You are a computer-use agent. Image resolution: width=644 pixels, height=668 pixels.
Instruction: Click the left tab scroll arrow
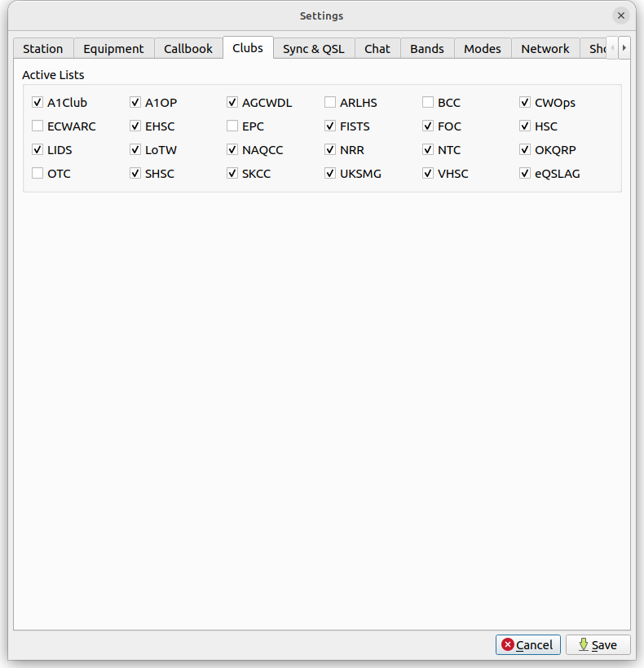[612, 47]
